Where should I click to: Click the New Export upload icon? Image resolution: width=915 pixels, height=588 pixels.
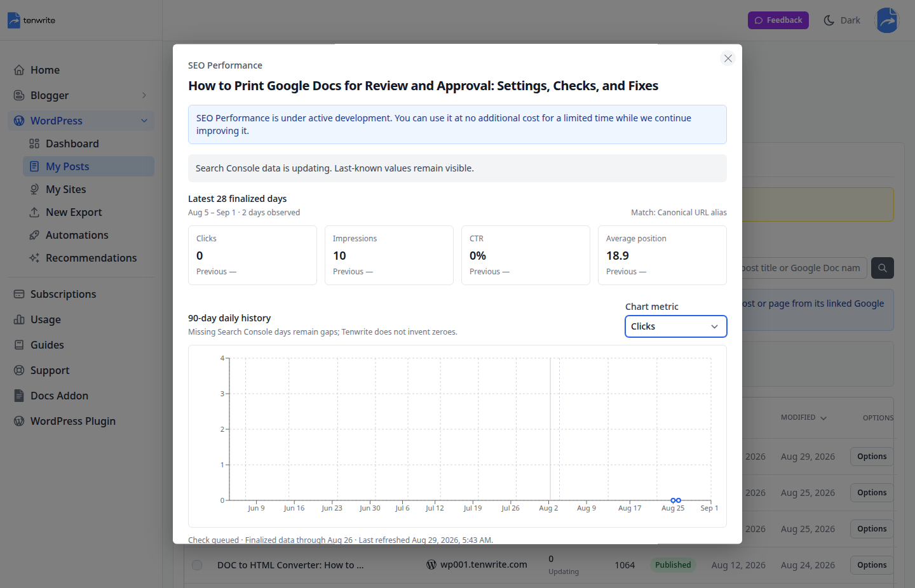click(34, 212)
